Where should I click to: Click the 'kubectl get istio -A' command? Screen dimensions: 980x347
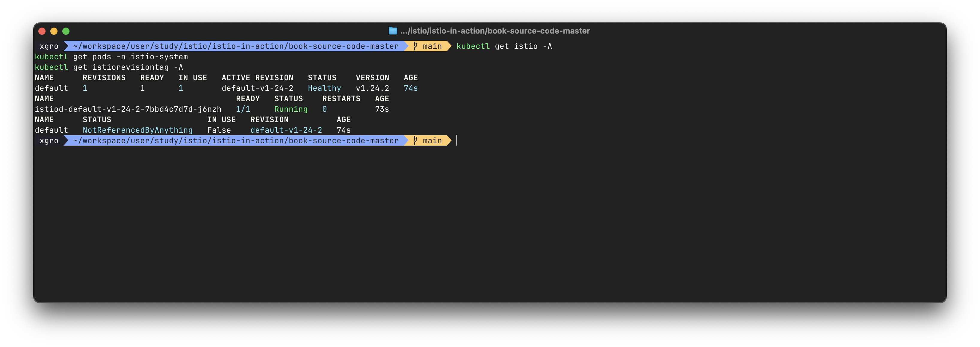click(504, 46)
